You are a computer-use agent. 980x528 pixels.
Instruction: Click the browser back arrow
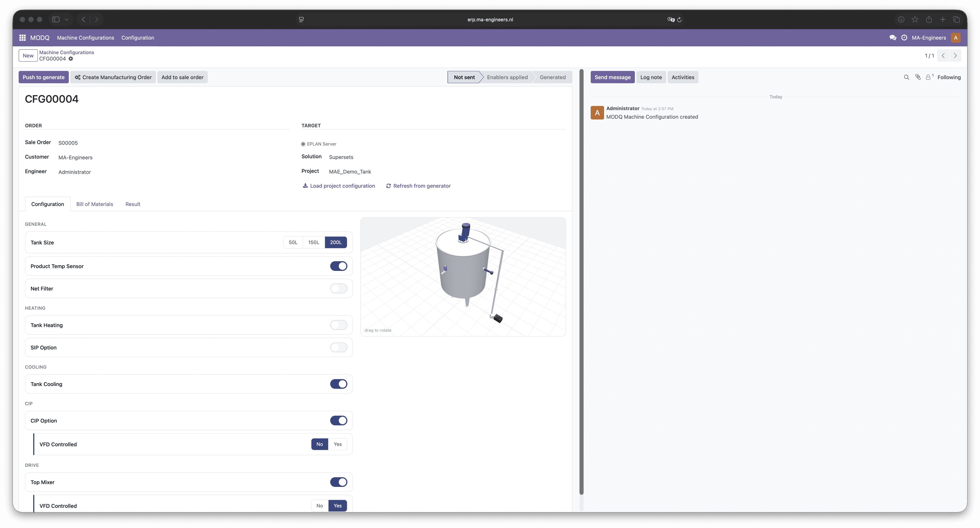(83, 19)
